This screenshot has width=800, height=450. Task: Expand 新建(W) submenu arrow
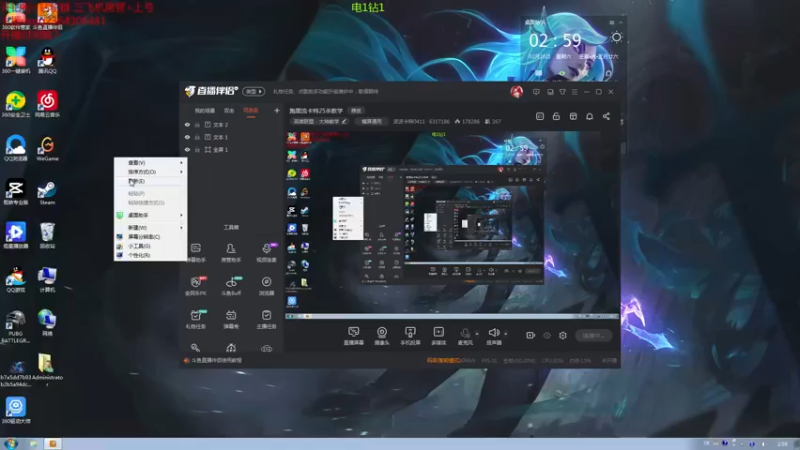point(181,228)
